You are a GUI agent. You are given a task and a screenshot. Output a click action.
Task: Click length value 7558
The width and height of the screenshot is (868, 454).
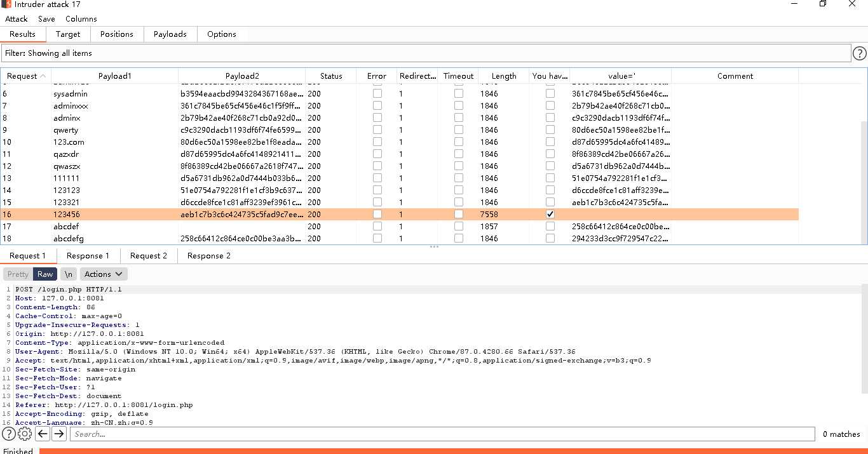tap(489, 215)
